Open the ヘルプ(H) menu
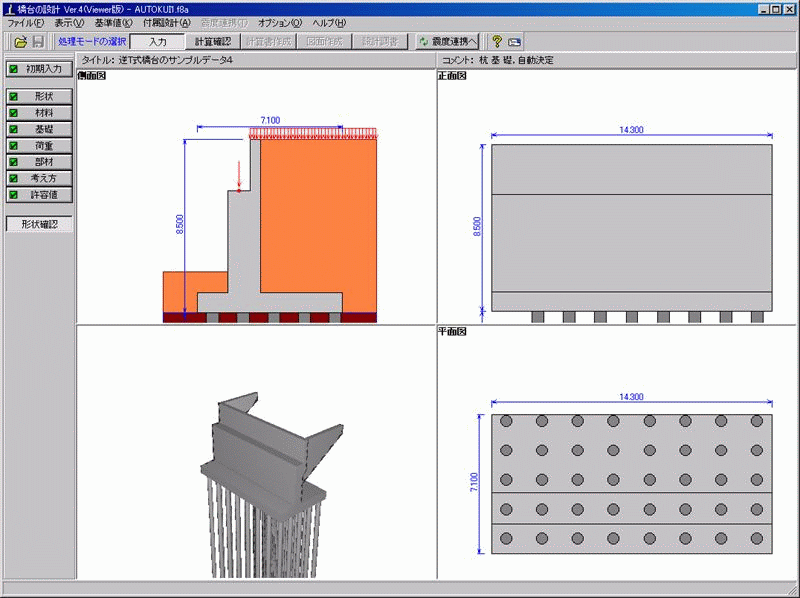 pyautogui.click(x=329, y=23)
